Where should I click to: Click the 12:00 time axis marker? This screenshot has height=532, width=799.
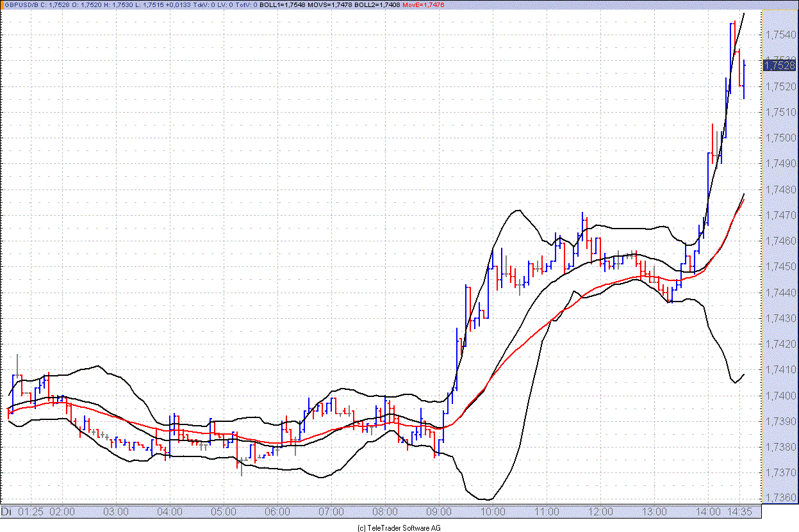(601, 512)
